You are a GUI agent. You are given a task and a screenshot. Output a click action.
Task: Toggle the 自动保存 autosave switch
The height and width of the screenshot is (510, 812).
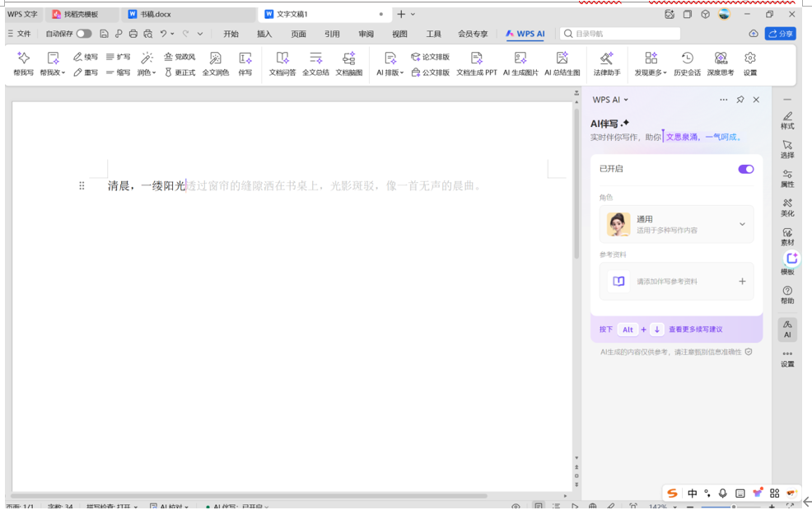click(84, 34)
